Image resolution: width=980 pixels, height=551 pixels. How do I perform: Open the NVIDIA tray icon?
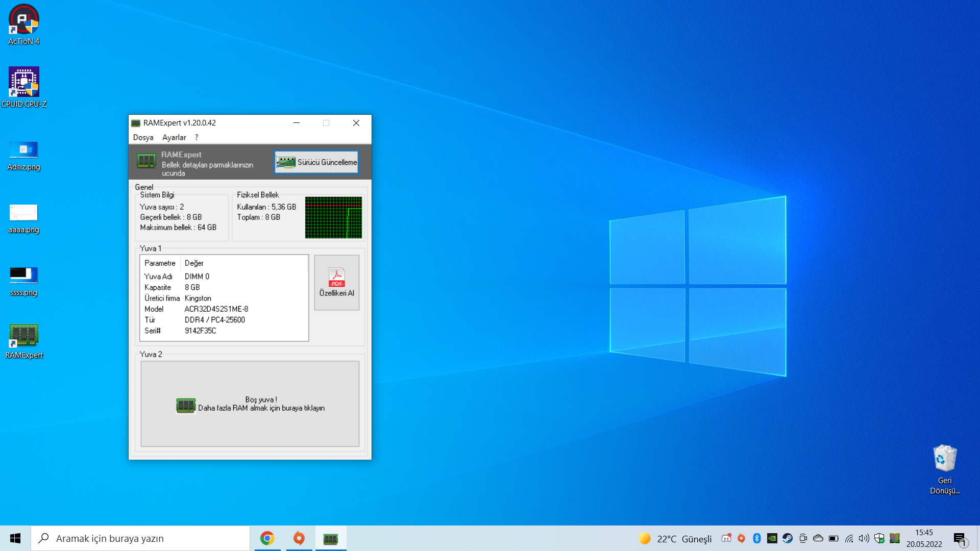click(x=772, y=538)
